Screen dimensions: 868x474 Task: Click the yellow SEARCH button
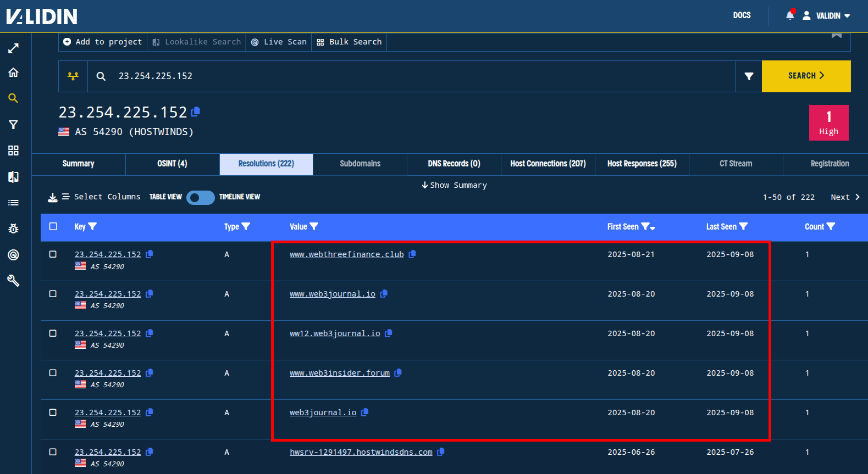[x=806, y=76]
